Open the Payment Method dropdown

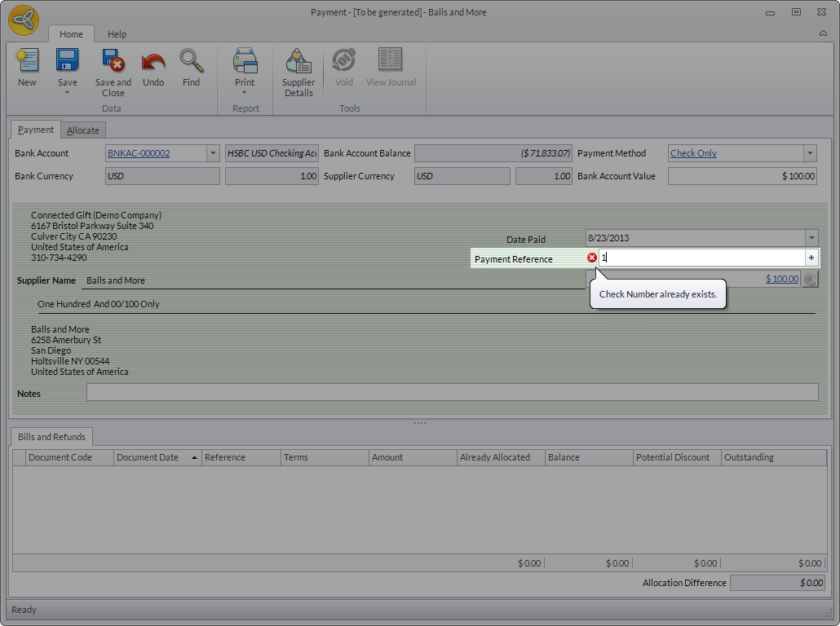point(809,153)
